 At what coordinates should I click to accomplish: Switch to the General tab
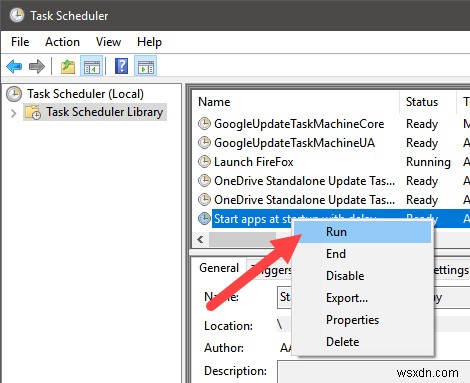point(219,268)
